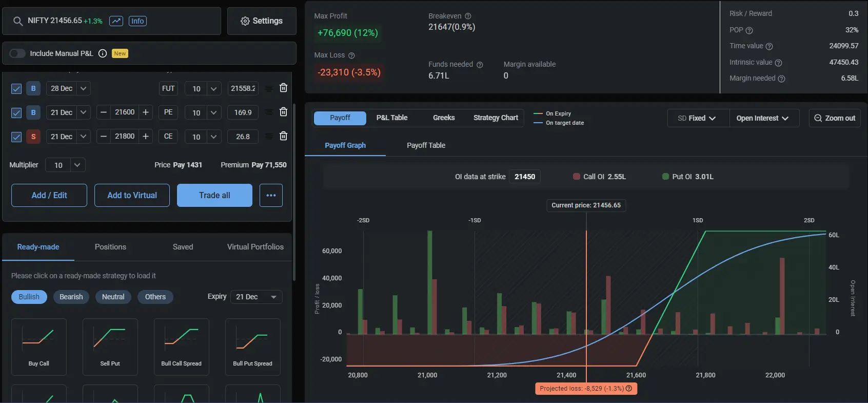868x403 pixels.
Task: Click the Projected loss info icon
Action: pyautogui.click(x=629, y=389)
